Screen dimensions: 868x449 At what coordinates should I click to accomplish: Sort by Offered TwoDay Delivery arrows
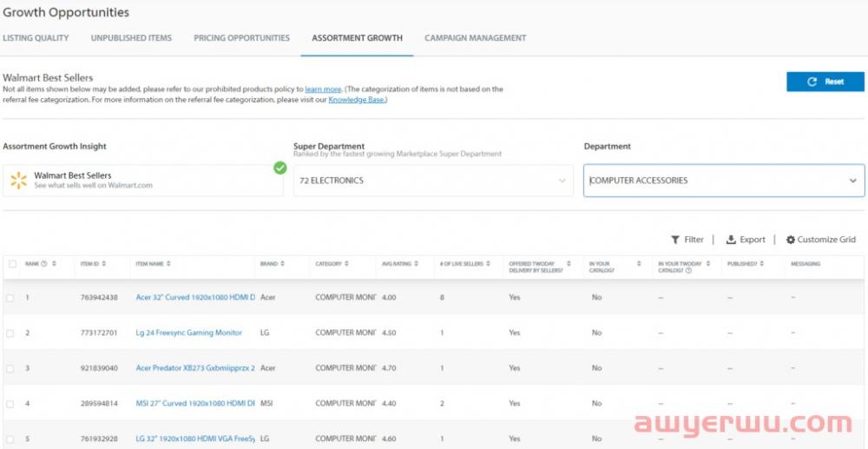pos(569,264)
